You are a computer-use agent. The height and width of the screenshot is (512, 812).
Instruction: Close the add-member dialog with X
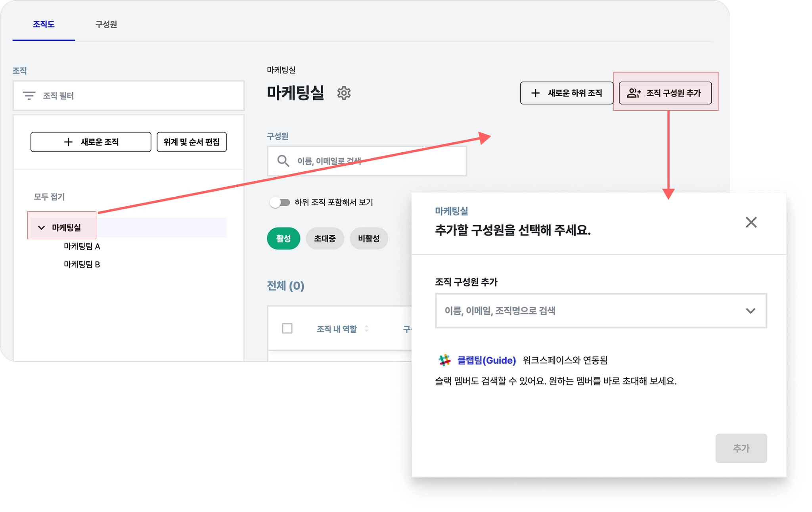click(751, 222)
